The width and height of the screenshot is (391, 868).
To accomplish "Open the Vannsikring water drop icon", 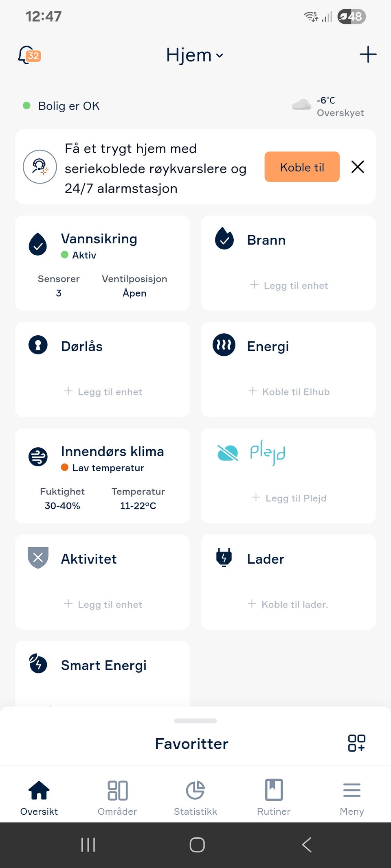I will coord(38,244).
